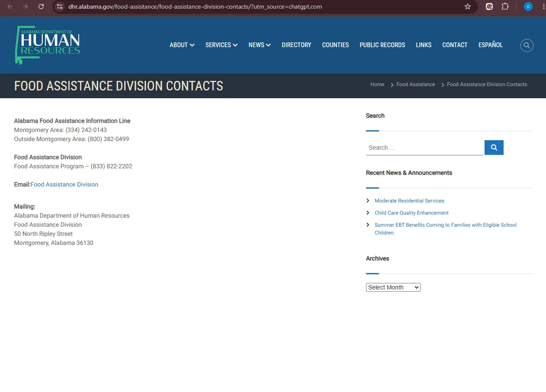546x392 pixels.
Task: Open the header search magnifier icon
Action: 527,45
